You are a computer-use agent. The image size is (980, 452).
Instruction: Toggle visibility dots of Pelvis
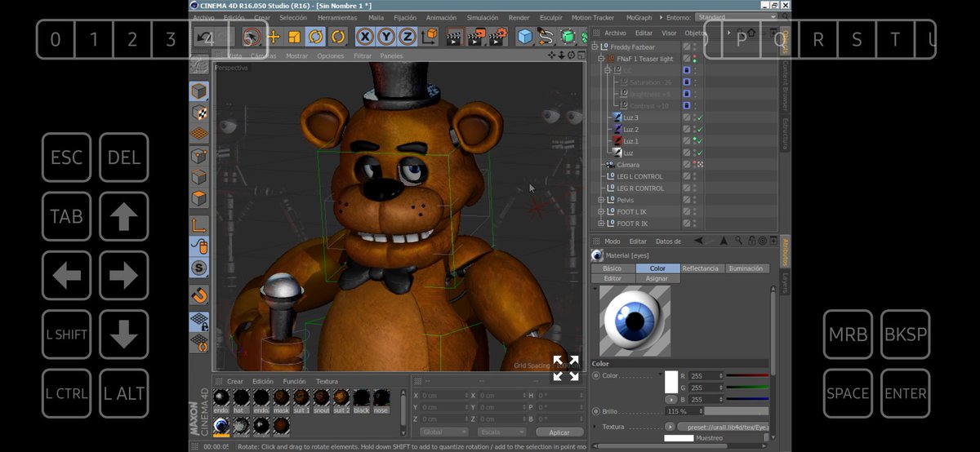tap(694, 200)
